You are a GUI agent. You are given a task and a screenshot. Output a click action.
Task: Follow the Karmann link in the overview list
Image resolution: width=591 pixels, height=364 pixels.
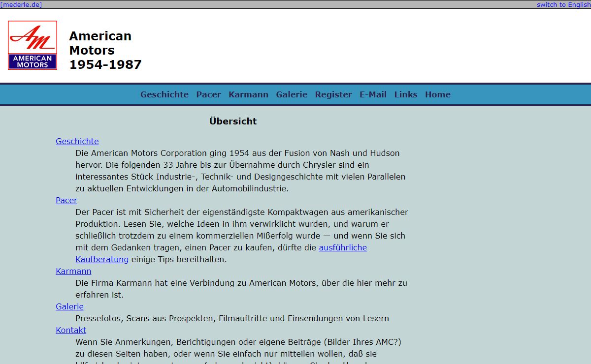point(73,271)
